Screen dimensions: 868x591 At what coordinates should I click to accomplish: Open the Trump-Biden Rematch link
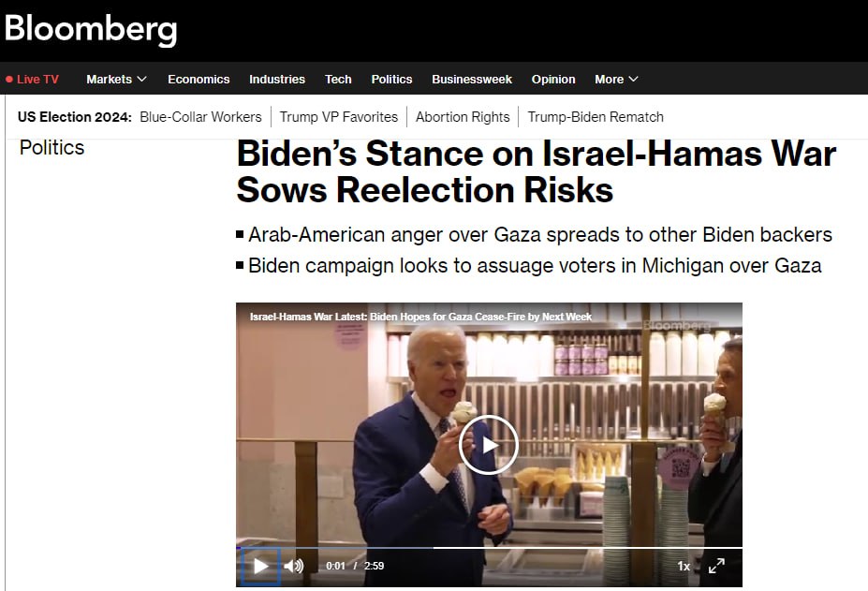[596, 117]
